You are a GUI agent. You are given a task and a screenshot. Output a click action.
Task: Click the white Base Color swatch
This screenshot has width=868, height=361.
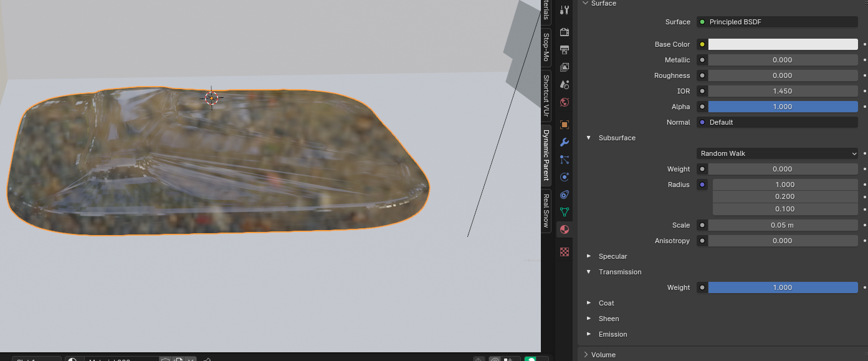(x=783, y=44)
